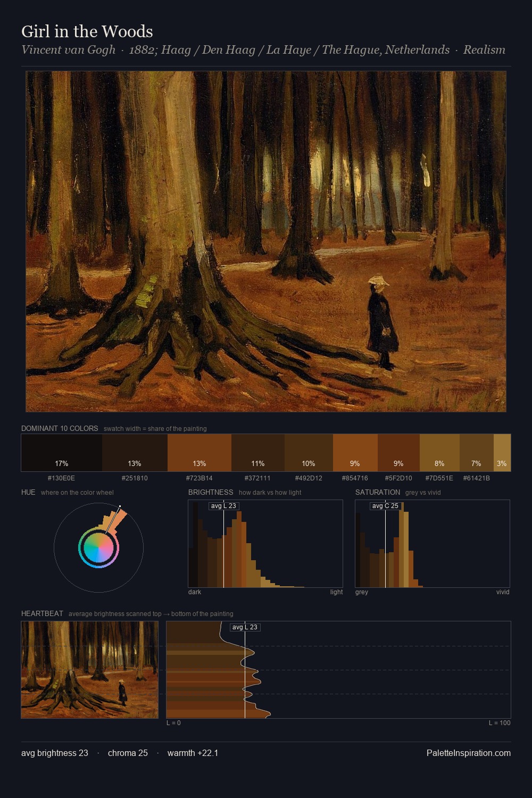This screenshot has height=798, width=532.
Task: Click the 'L = 100' axis label
Action: [x=500, y=723]
